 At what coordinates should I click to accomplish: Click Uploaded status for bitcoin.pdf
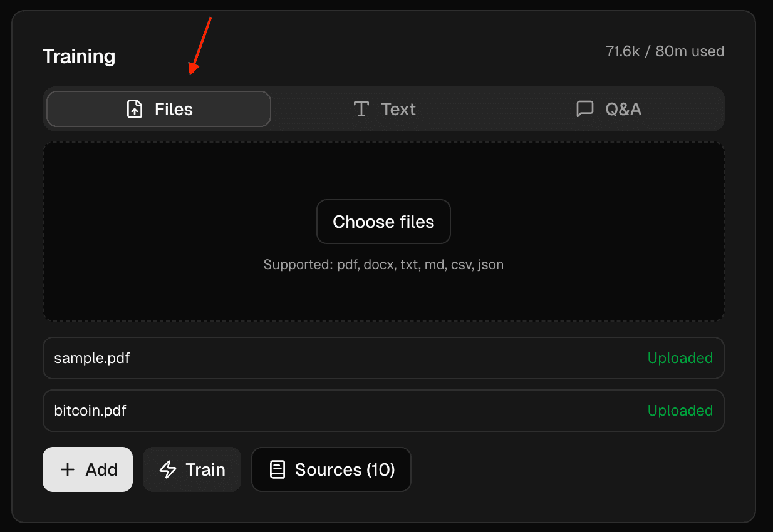[x=680, y=411]
